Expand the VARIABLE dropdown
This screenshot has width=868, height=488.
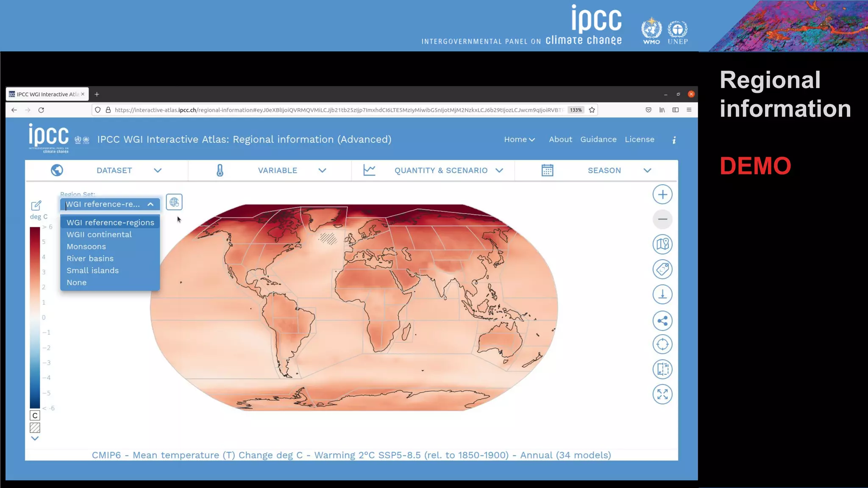(x=323, y=170)
